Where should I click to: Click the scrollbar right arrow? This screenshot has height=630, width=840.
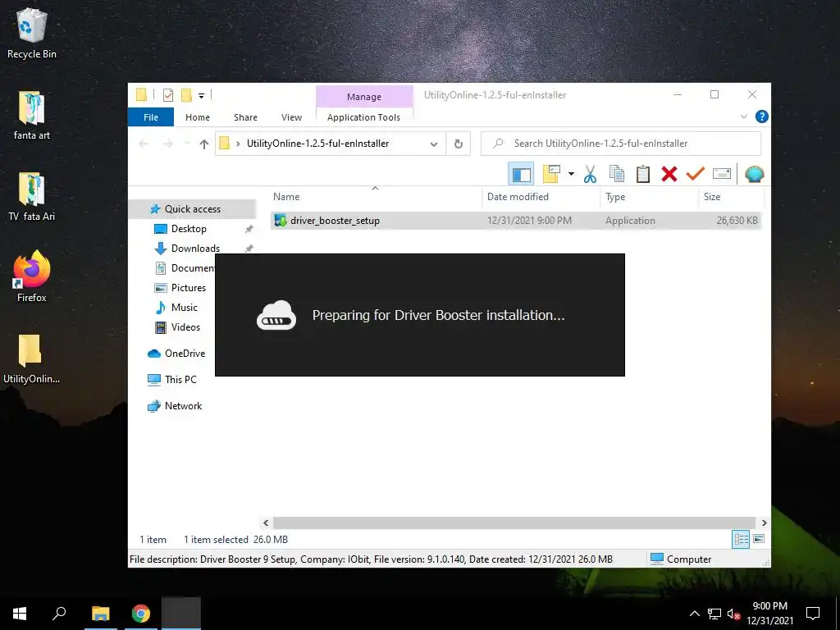tap(764, 523)
